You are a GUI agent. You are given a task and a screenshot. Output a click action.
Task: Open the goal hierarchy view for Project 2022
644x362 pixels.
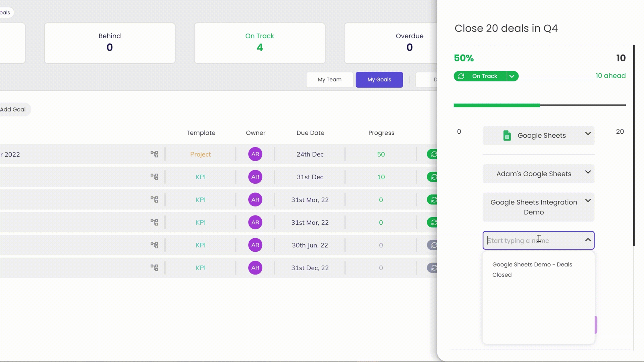click(154, 154)
